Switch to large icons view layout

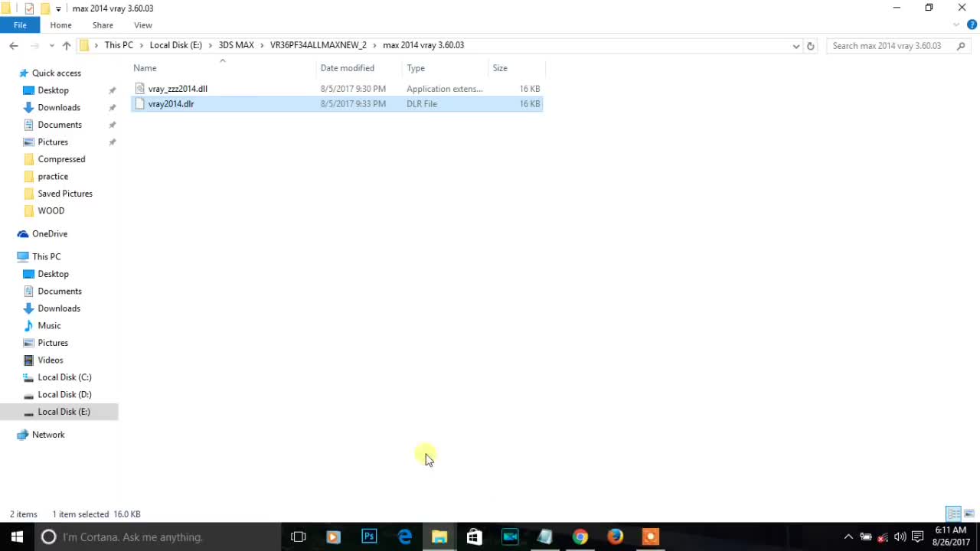coord(969,514)
